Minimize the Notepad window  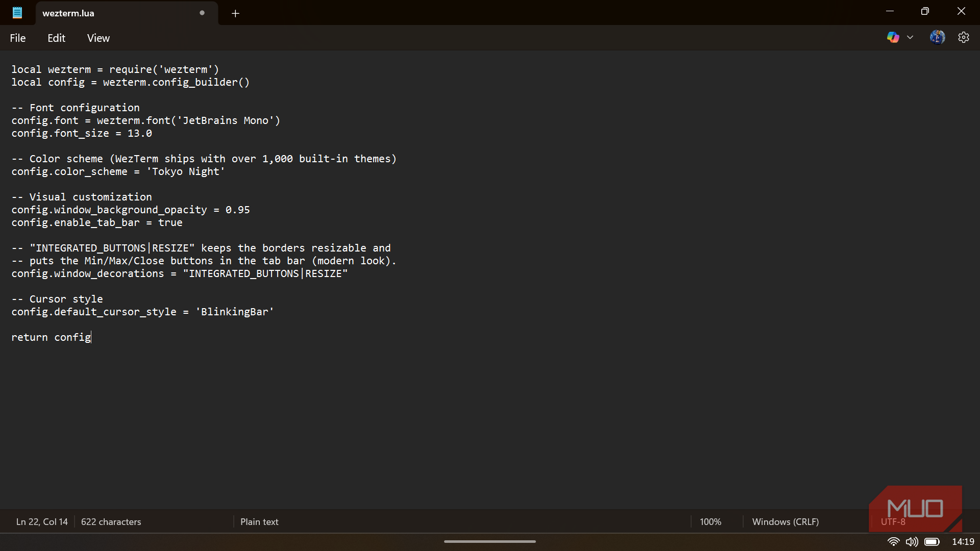point(890,11)
